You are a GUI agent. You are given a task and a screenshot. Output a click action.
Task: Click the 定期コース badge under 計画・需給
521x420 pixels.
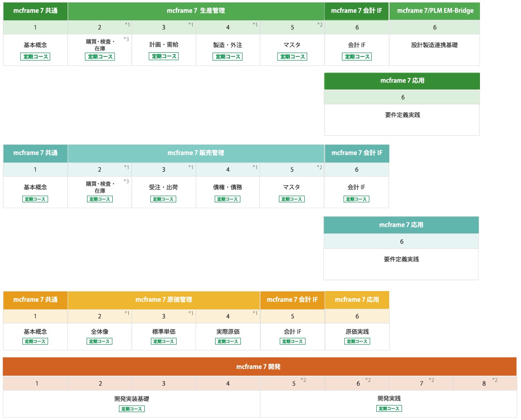[x=164, y=56]
